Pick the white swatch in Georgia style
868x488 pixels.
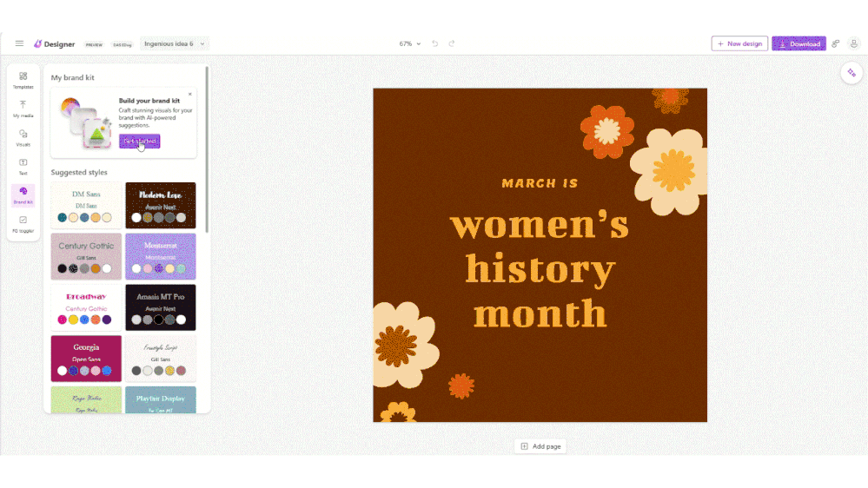(x=62, y=371)
